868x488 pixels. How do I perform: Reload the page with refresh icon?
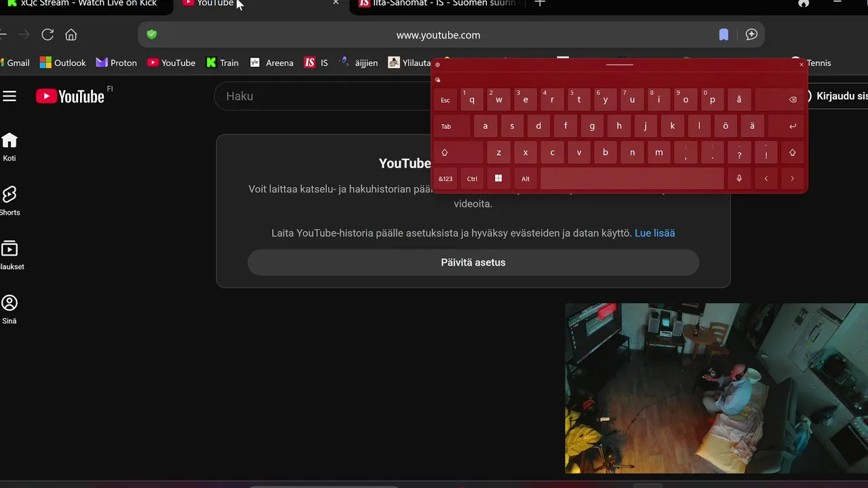pos(47,35)
